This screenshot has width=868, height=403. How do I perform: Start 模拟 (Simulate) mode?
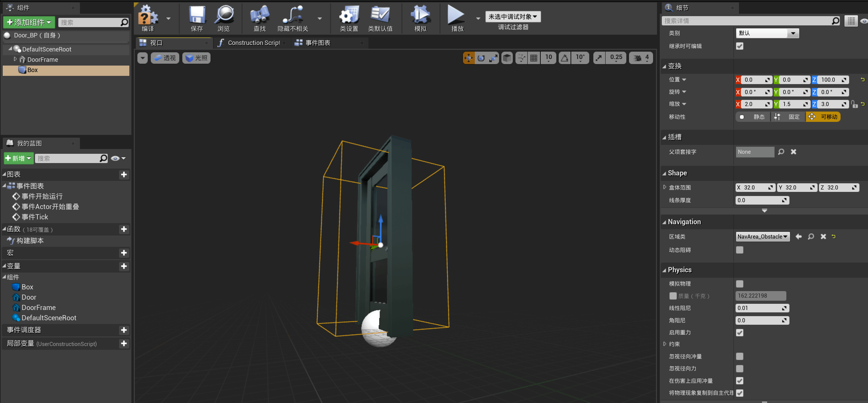[x=420, y=19]
